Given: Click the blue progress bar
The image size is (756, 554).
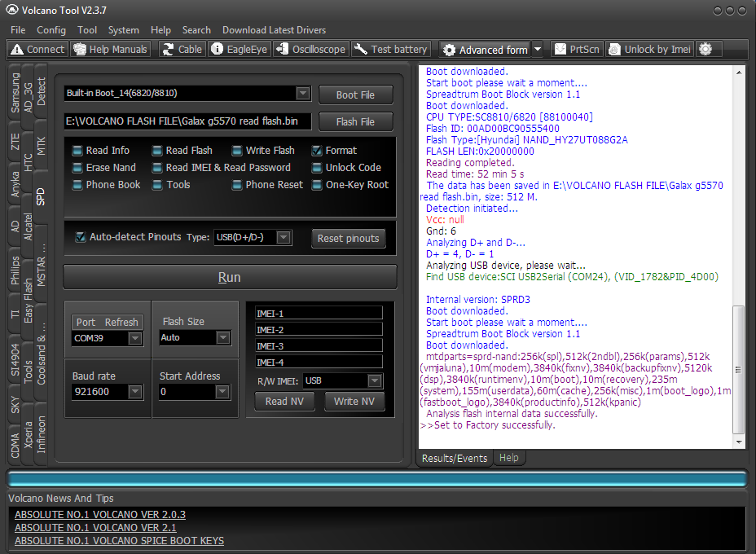Looking at the screenshot, I should tap(377, 479).
